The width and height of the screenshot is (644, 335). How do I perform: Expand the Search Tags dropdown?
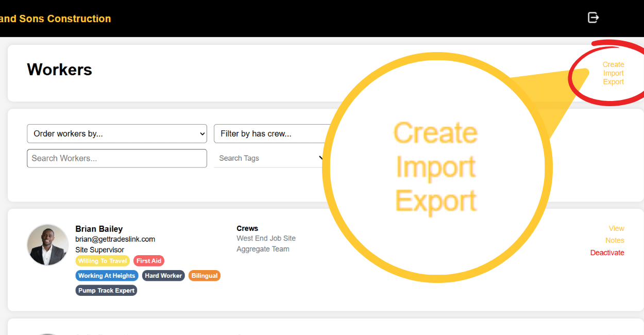tap(270, 158)
